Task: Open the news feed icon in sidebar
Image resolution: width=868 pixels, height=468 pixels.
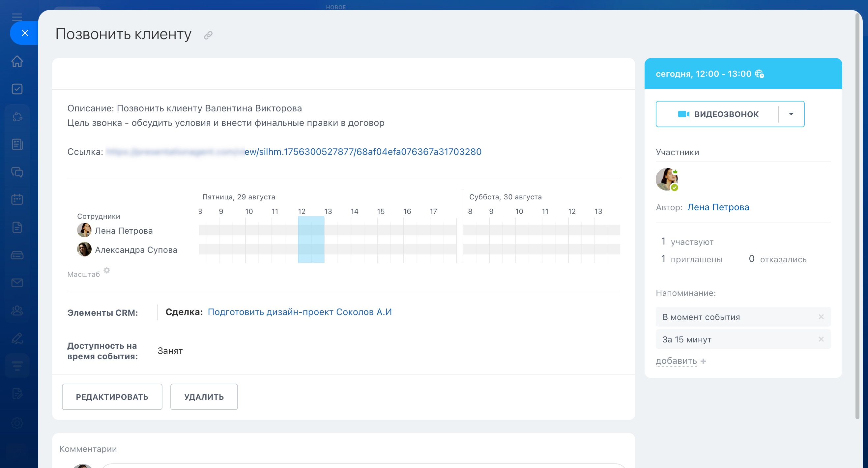Action: click(17, 145)
